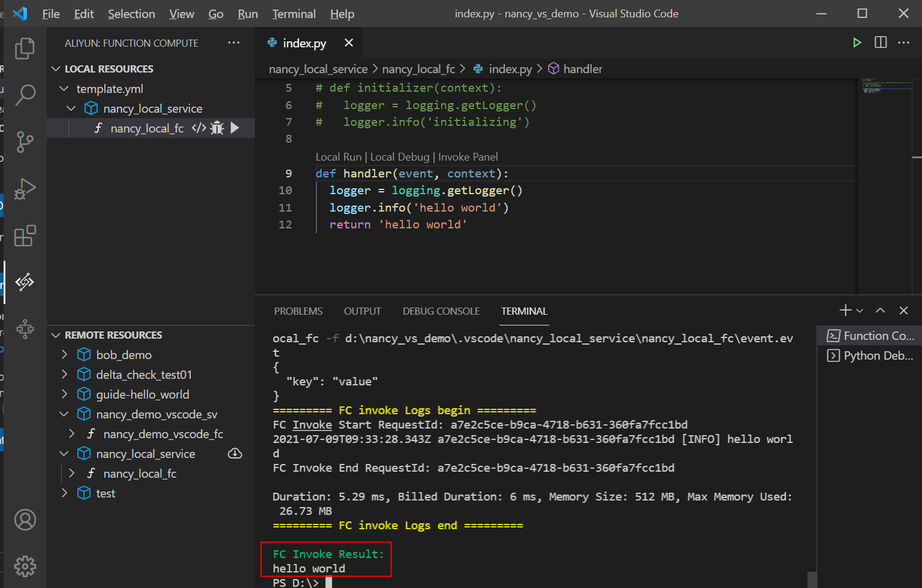
Task: Click the Local Debug code lens link
Action: pyautogui.click(x=400, y=157)
